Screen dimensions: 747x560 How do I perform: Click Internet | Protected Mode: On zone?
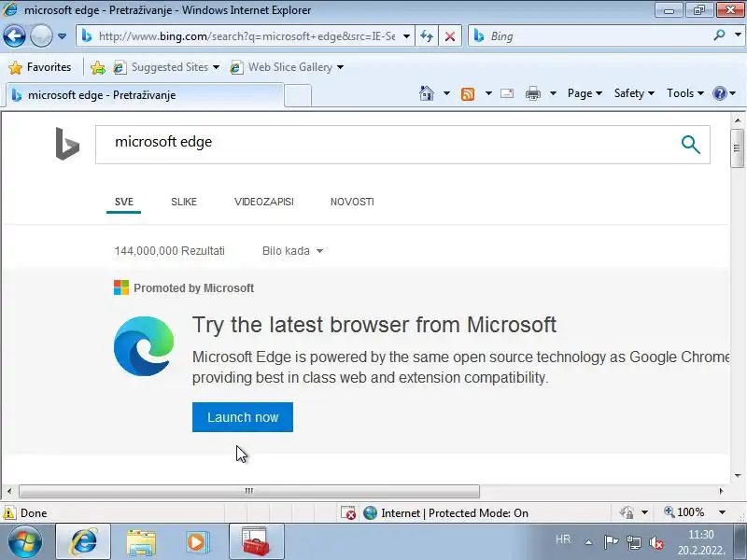pos(445,512)
